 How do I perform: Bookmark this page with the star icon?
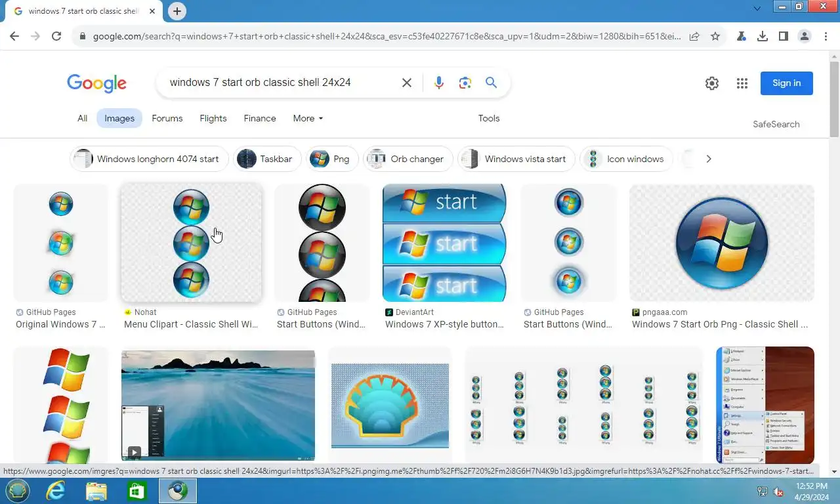(x=715, y=36)
